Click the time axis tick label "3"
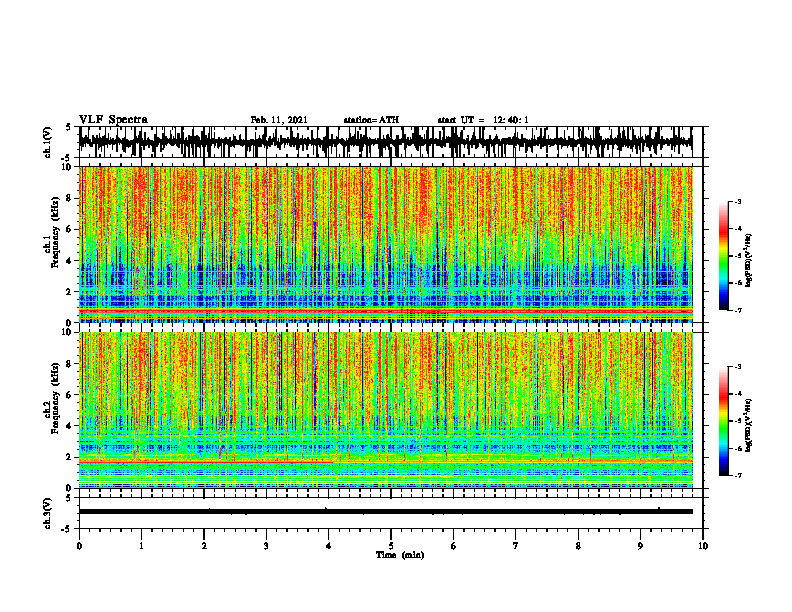Image resolution: width=792 pixels, height=612 pixels. point(266,546)
